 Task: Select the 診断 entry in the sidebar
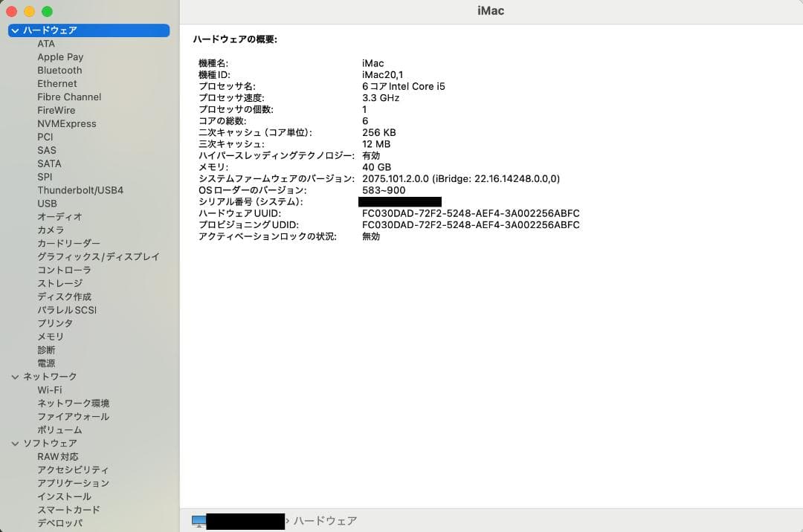coord(46,349)
